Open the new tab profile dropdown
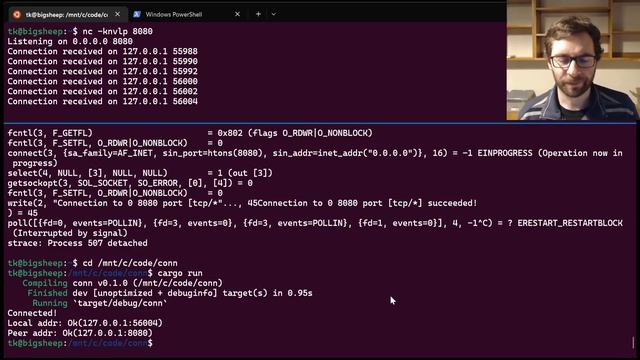Viewport: 640px width, 360px height. click(274, 14)
